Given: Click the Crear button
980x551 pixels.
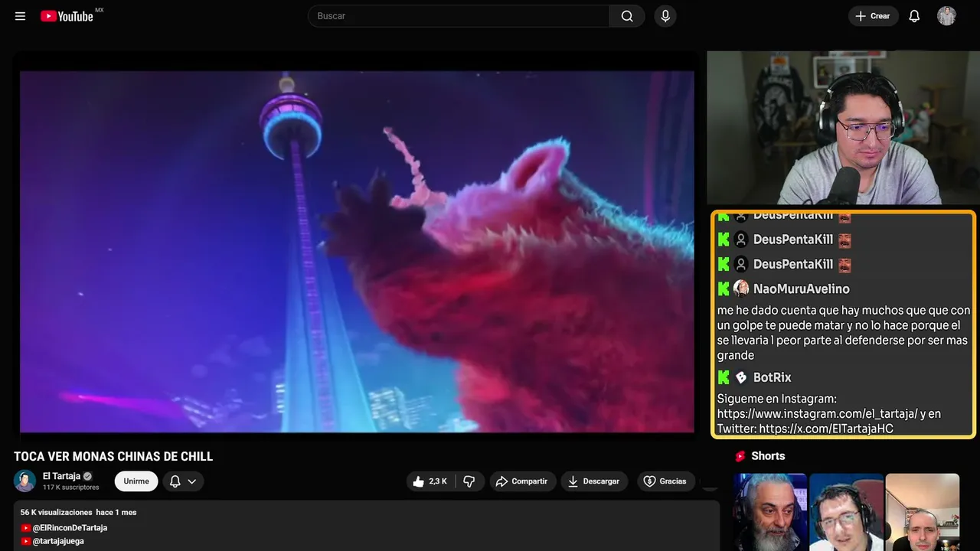Looking at the screenshot, I should pos(873,16).
